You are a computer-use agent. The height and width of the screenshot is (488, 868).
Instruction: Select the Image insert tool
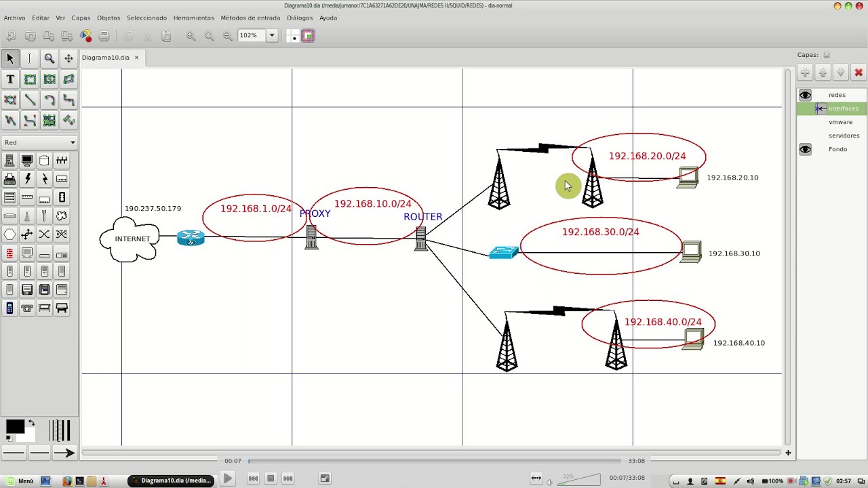point(50,121)
